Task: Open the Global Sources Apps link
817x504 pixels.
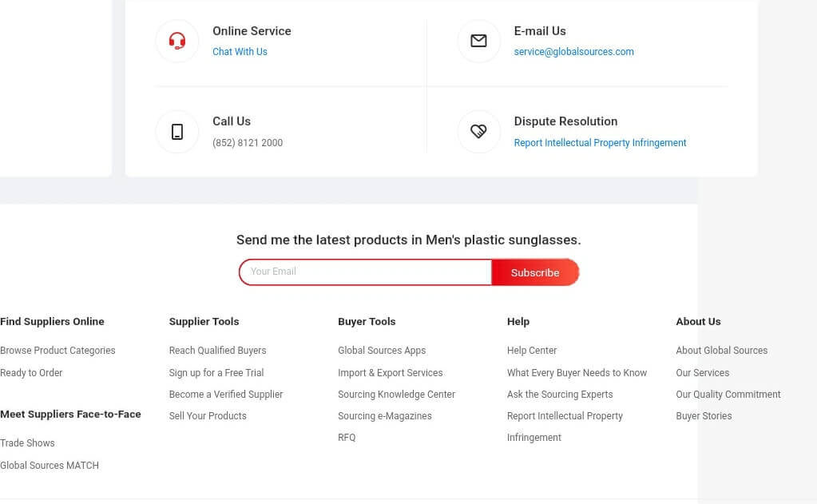Action: pos(382,351)
